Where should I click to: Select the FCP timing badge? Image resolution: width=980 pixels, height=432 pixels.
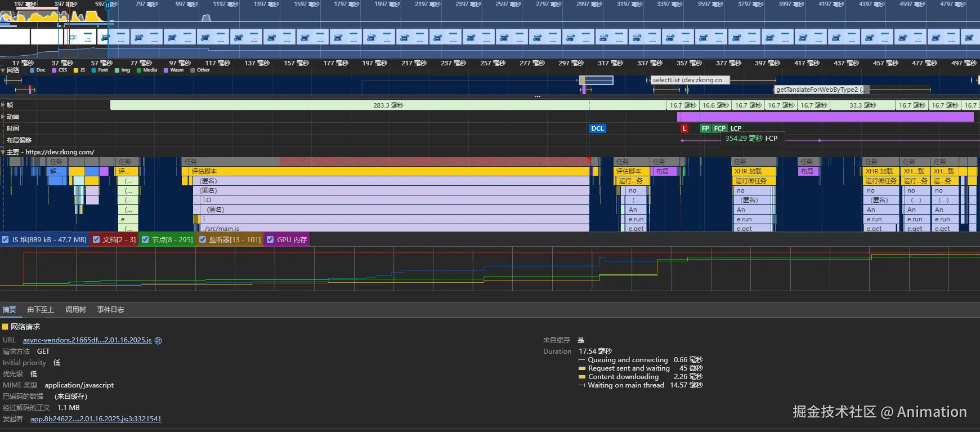coord(720,128)
